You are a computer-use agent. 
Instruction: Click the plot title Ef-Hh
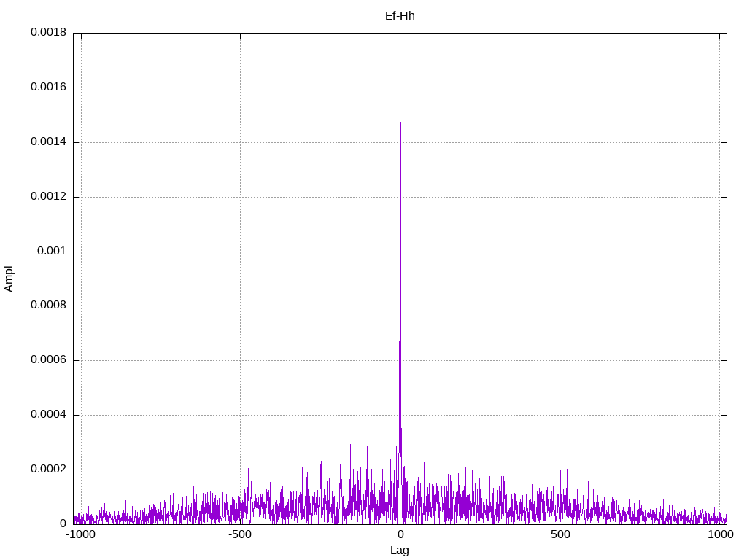pos(400,16)
